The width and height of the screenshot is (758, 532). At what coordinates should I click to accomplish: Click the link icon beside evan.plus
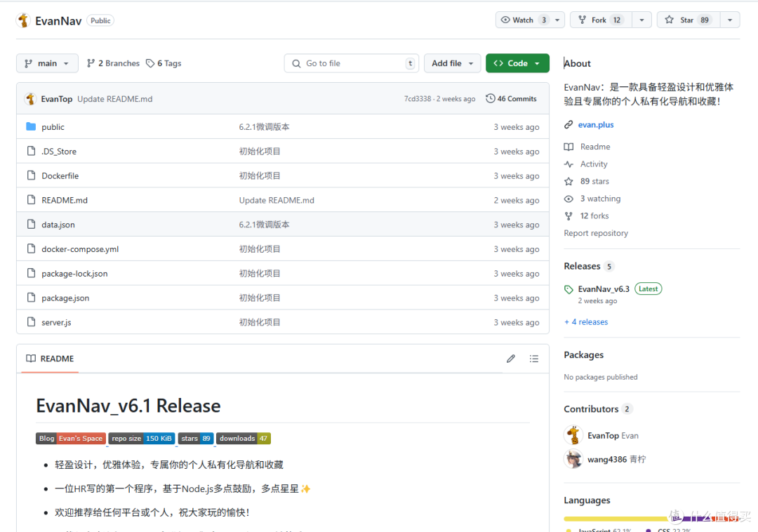click(x=568, y=125)
